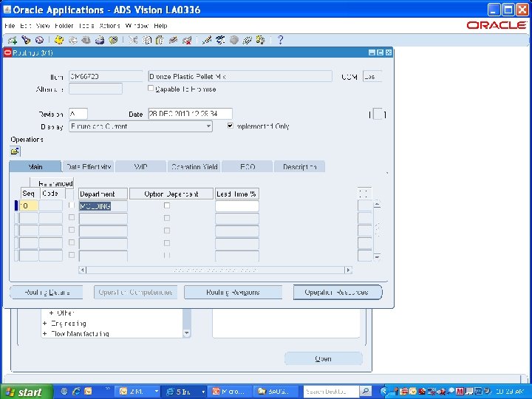This screenshot has width=532, height=399.
Task: Click the Show Navigator toolbar icon
Action: point(39,41)
